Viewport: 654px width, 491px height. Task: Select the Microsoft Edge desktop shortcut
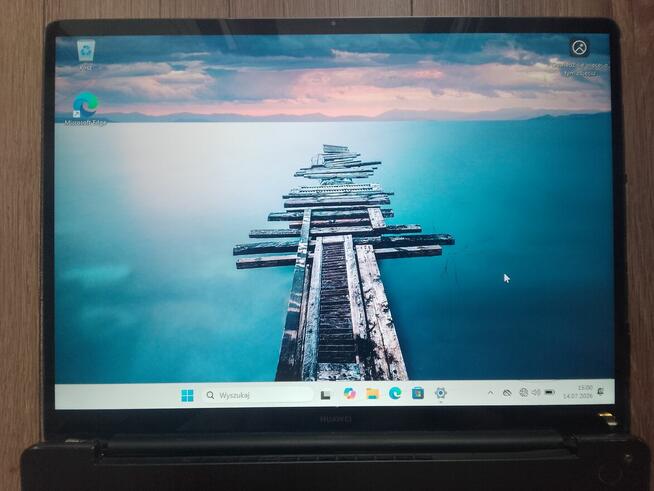[86, 109]
